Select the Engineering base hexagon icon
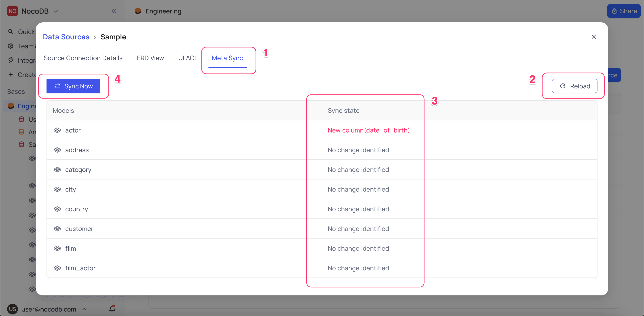644x316 pixels. click(11, 106)
